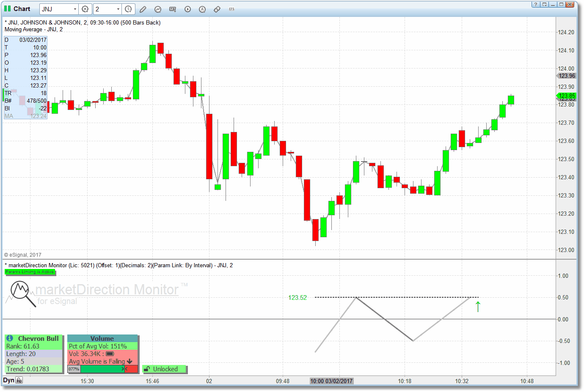Select the pencil drawing tools icon

coord(143,9)
